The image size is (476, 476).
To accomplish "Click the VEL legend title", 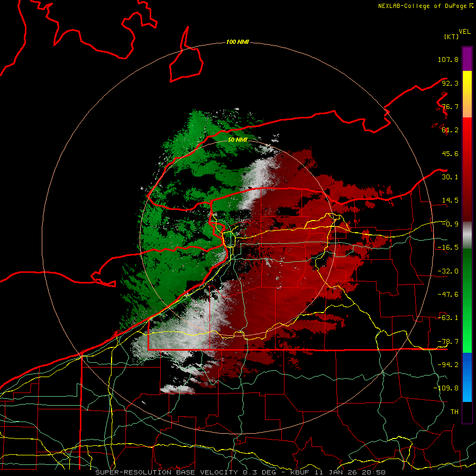I will (x=464, y=32).
